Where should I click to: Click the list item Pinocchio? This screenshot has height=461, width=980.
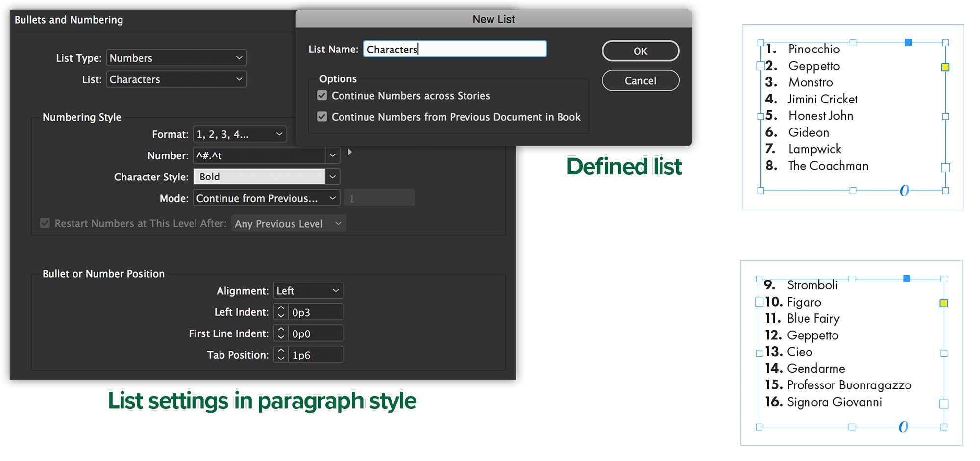pyautogui.click(x=814, y=49)
